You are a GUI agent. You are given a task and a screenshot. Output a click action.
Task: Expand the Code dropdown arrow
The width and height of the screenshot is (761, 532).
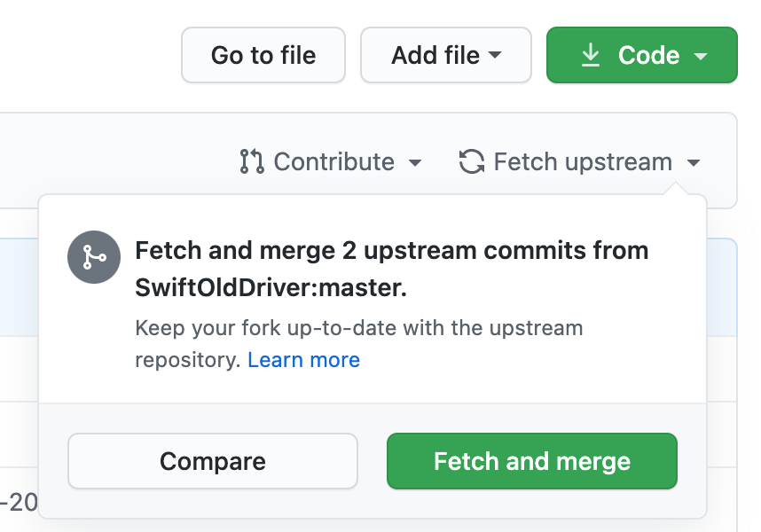(701, 56)
